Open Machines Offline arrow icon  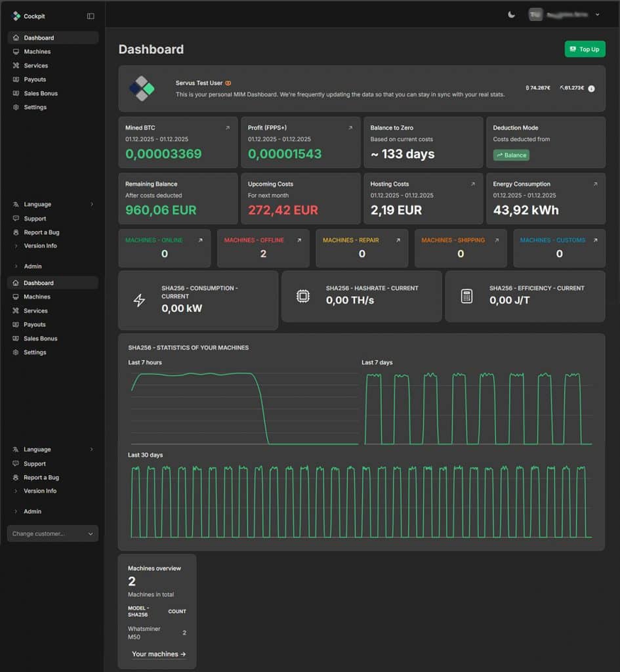point(299,240)
